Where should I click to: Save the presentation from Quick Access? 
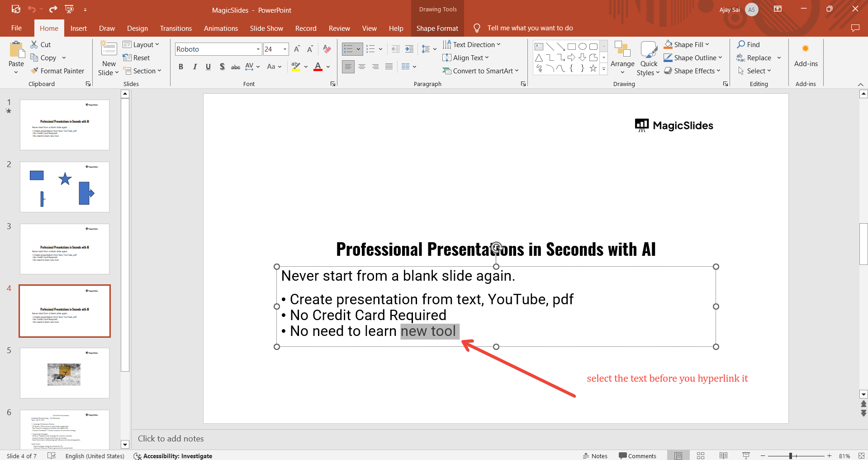point(16,9)
